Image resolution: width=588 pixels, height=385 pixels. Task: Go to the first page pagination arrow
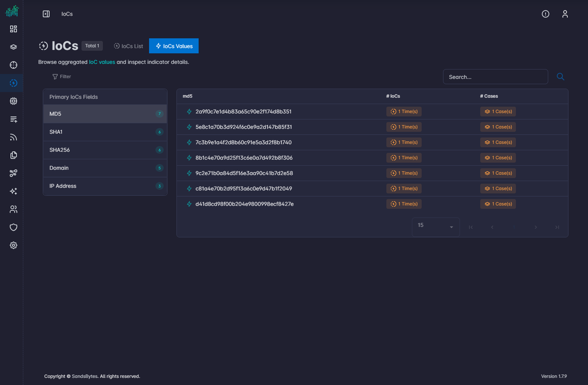tap(471, 227)
